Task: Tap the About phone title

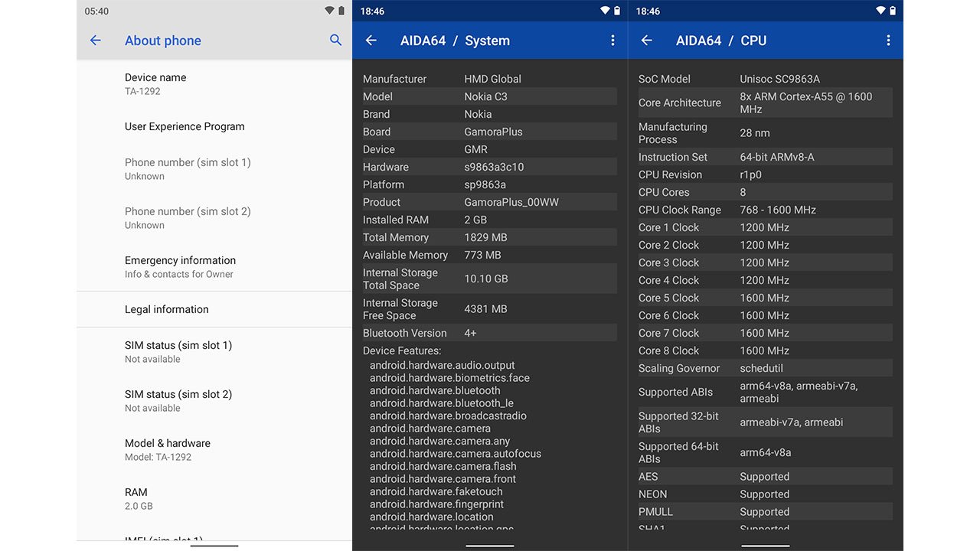Action: coord(163,41)
